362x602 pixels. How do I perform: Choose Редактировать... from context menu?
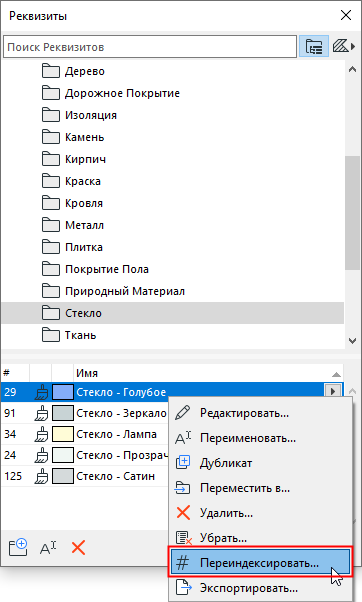261,413
